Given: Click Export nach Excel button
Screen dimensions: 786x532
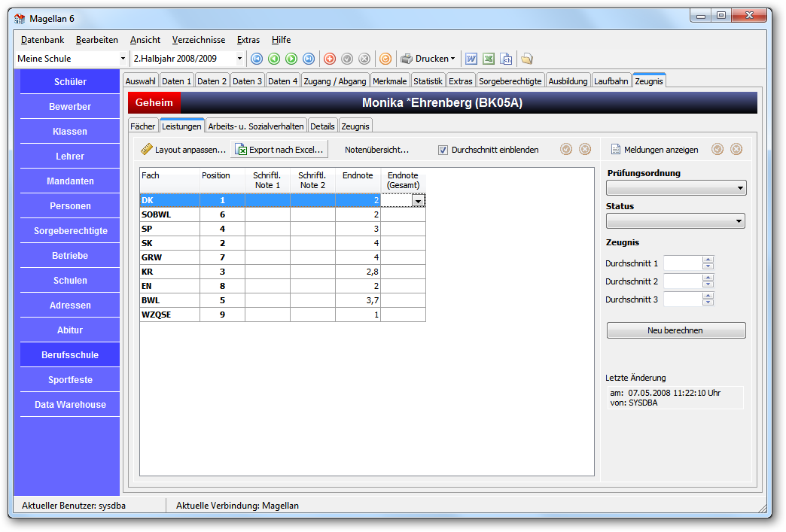Looking at the screenshot, I should click(279, 150).
